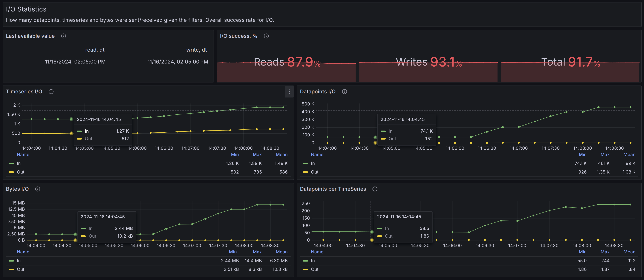Click the Name header in Datapoints per TimeSeries legend
This screenshot has width=644, height=280.
(317, 252)
